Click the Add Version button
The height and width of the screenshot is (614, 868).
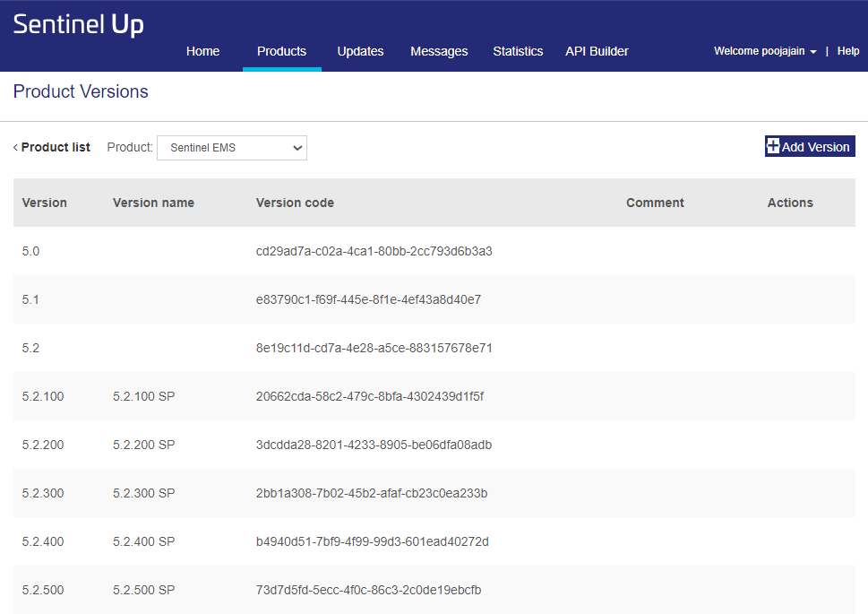[810, 146]
